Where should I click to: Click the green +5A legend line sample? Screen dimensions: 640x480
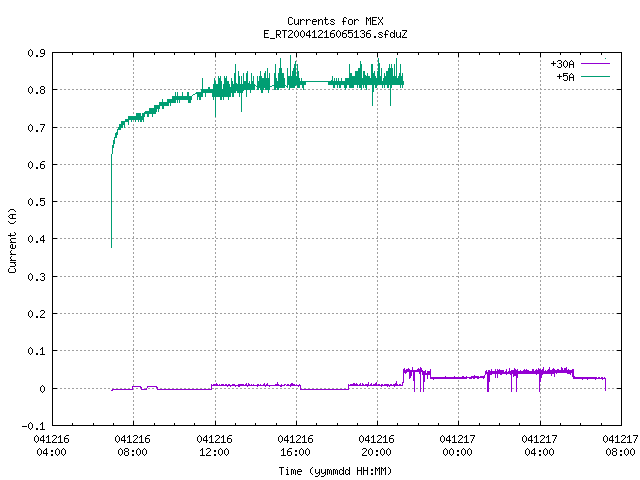click(x=595, y=76)
